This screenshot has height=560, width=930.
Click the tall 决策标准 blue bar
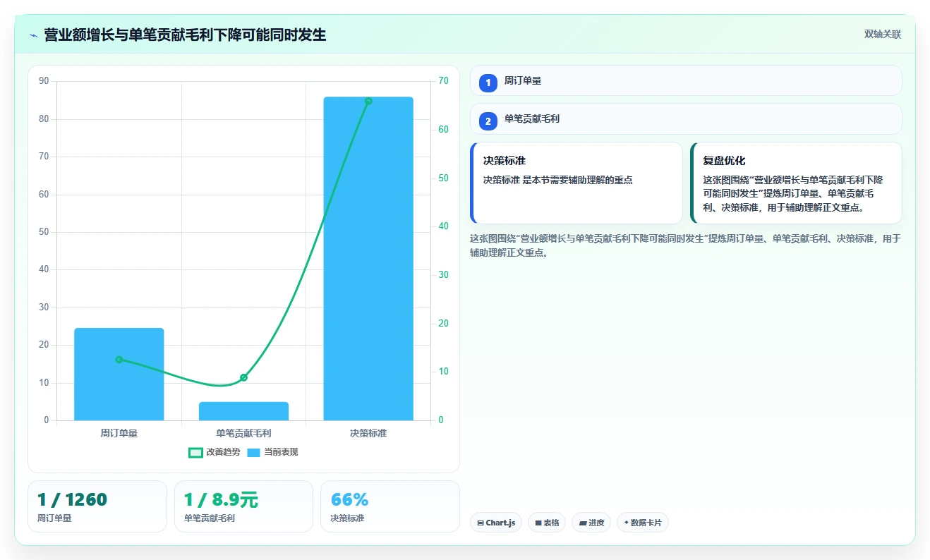[368, 259]
